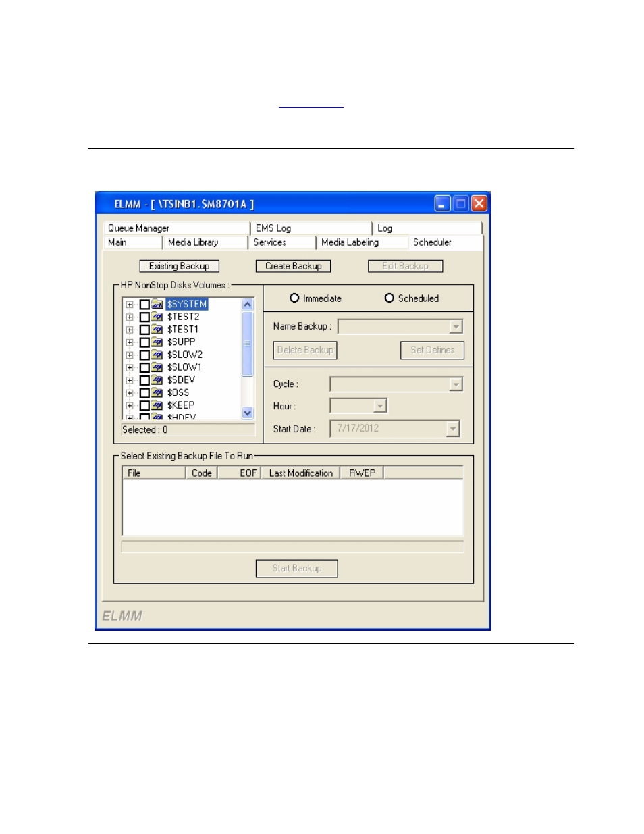
Task: Switch to the Main tab
Action: coord(133,242)
